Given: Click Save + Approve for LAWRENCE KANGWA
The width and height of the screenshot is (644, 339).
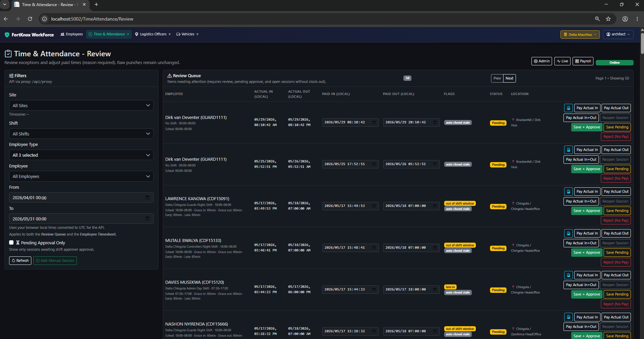Looking at the screenshot, I should 587,211.
